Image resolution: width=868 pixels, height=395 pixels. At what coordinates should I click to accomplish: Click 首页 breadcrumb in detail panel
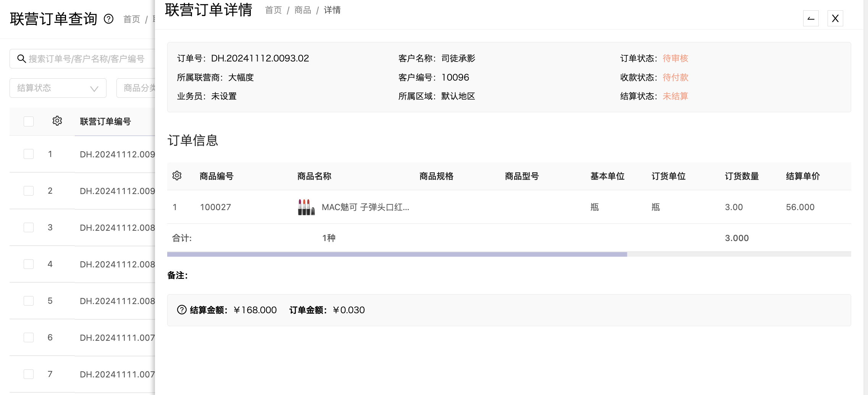273,10
